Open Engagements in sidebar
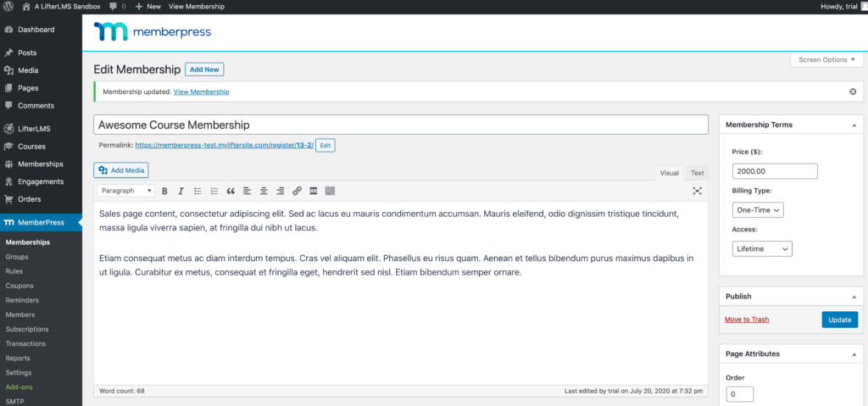This screenshot has height=406, width=868. [41, 181]
